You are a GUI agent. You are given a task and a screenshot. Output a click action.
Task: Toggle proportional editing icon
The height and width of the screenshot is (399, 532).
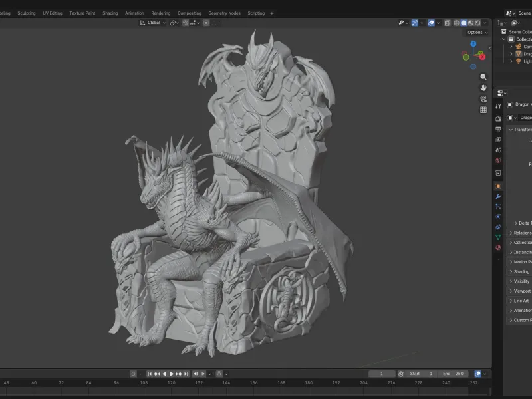tap(206, 23)
